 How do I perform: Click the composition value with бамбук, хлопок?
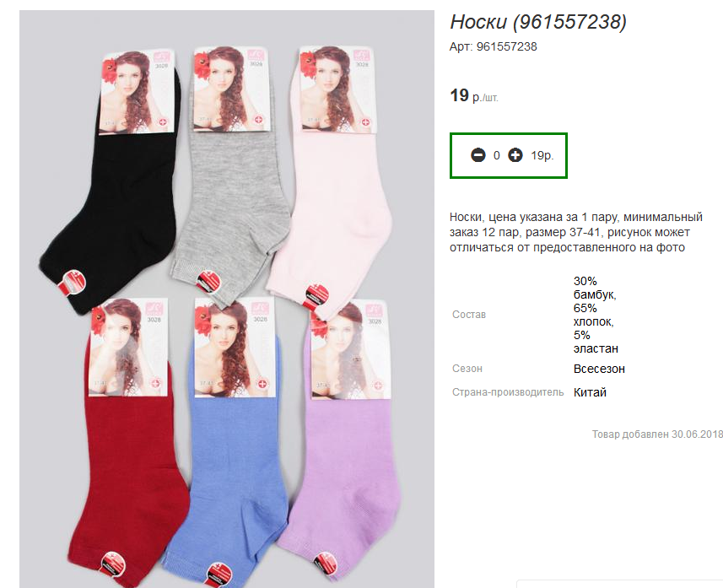[x=596, y=315]
